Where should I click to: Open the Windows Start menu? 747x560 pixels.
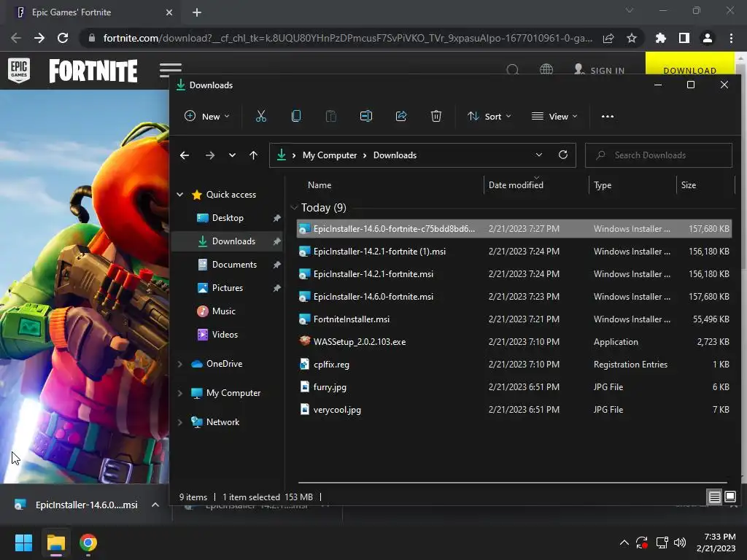click(23, 542)
